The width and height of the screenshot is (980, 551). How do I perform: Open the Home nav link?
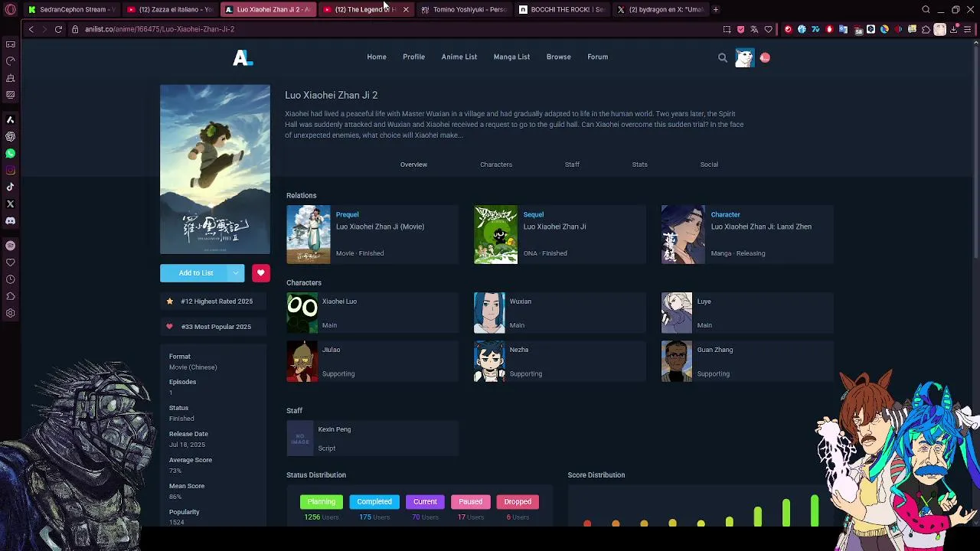(376, 57)
